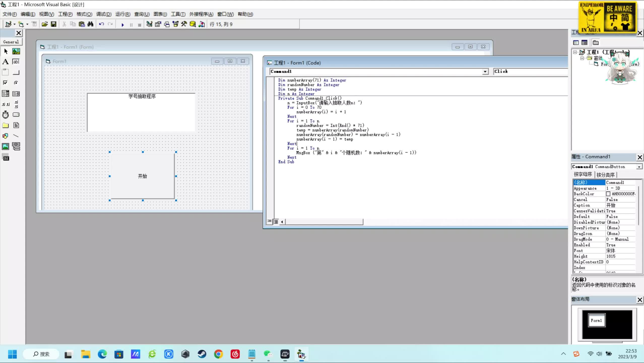This screenshot has height=363, width=644.
Task: Open properties object selector dropdown
Action: pyautogui.click(x=639, y=167)
